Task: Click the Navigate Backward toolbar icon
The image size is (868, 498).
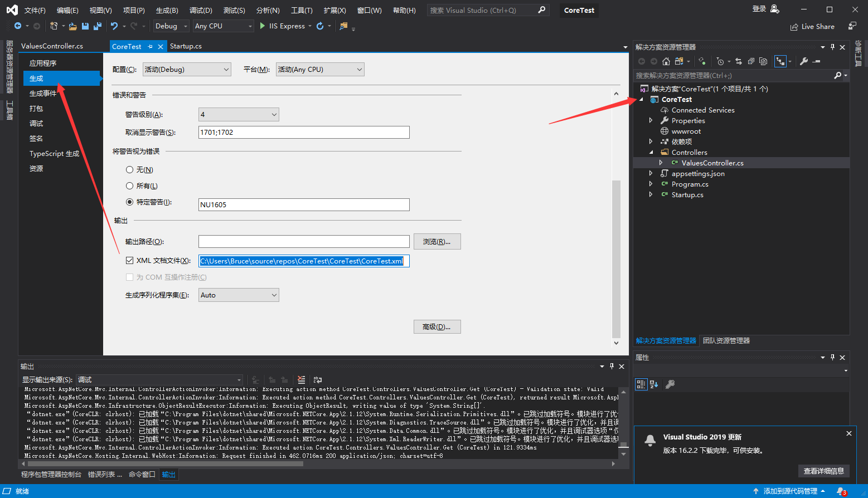Action: [18, 26]
